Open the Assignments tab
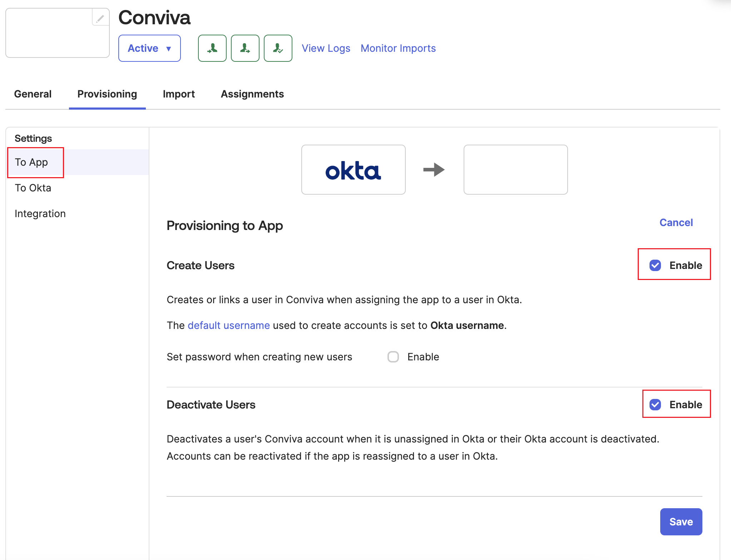Screen dimensions: 731x560 click(252, 94)
